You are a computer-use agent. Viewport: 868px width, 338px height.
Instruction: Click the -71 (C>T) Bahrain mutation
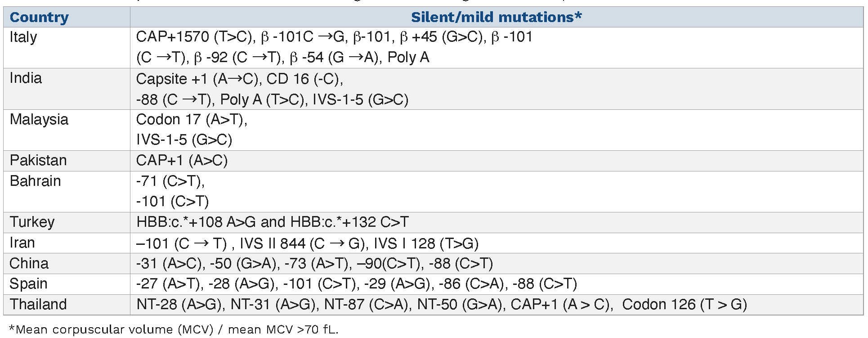(170, 181)
